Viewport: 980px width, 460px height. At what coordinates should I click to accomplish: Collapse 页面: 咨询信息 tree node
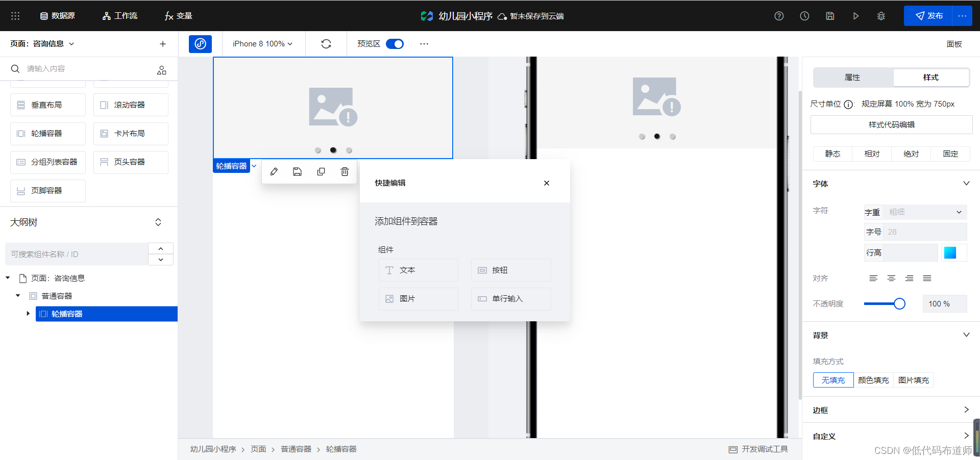coord(8,278)
